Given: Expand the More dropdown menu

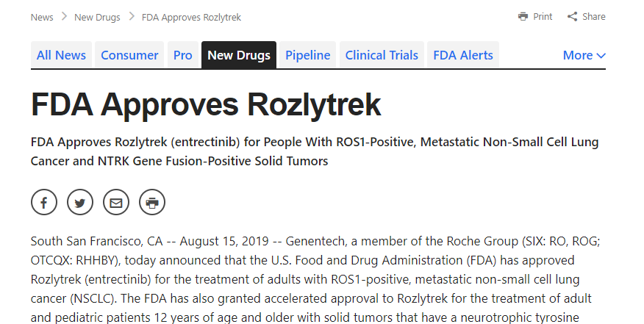Looking at the screenshot, I should [x=584, y=55].
